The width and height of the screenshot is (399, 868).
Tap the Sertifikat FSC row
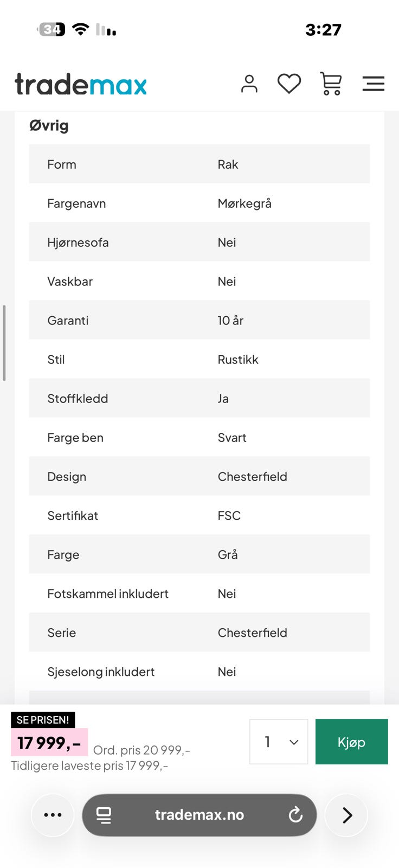(199, 515)
